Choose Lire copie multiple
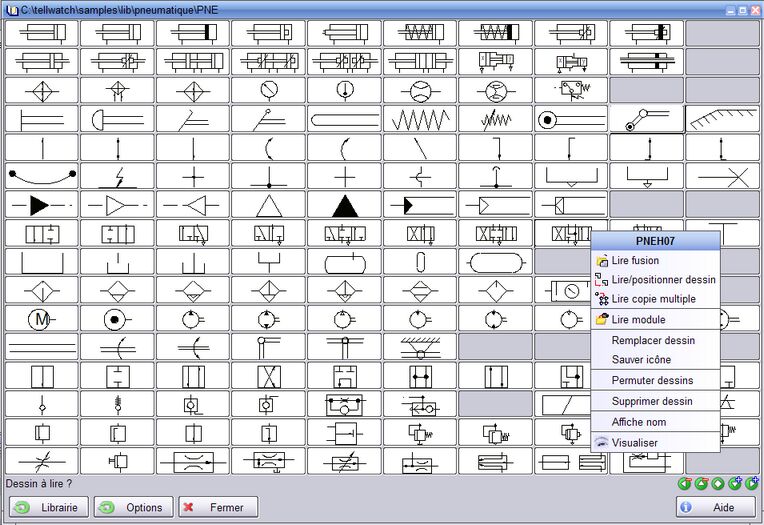The width and height of the screenshot is (764, 525). point(655,299)
